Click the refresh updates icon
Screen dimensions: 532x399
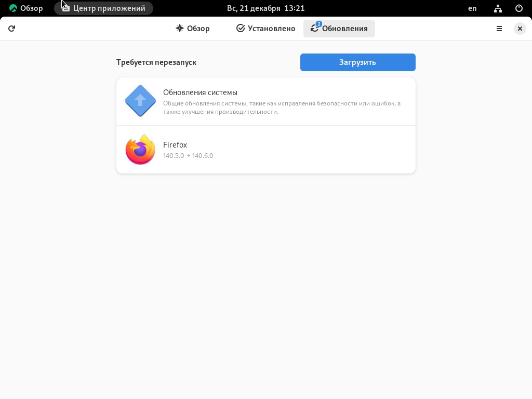point(11,29)
